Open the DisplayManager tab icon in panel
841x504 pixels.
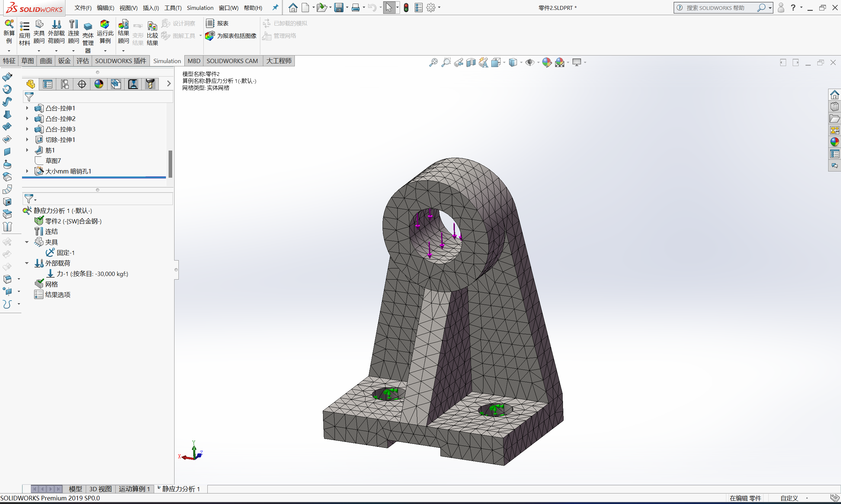click(99, 84)
